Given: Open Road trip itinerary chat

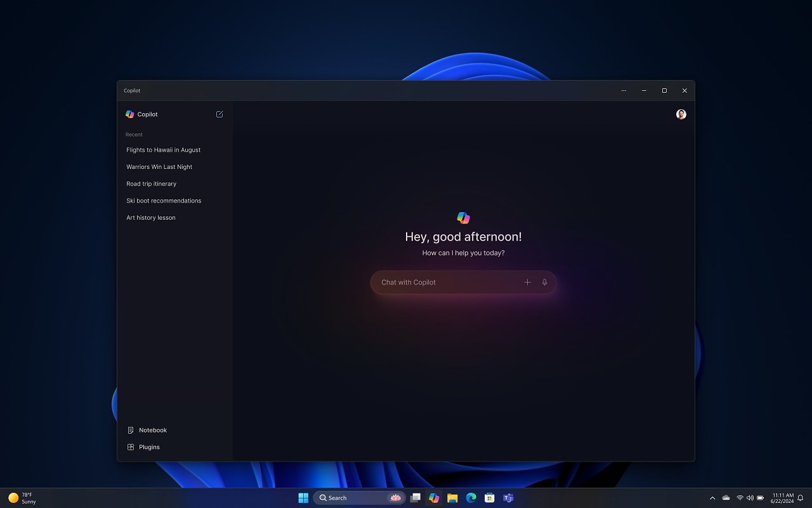Looking at the screenshot, I should coord(152,184).
